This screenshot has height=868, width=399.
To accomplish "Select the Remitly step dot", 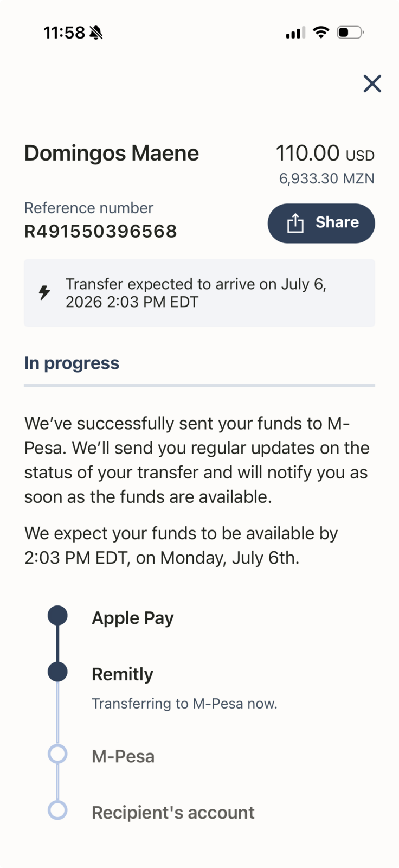I will [57, 672].
